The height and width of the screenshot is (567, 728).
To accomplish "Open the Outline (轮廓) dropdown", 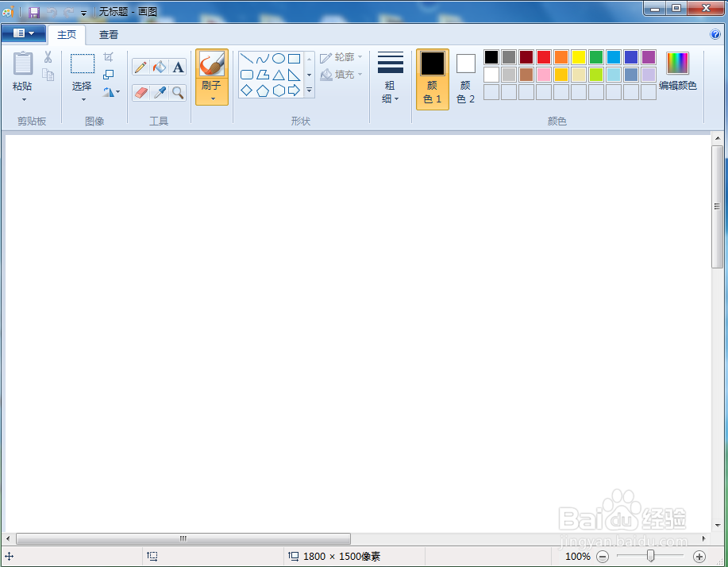I will (x=341, y=57).
